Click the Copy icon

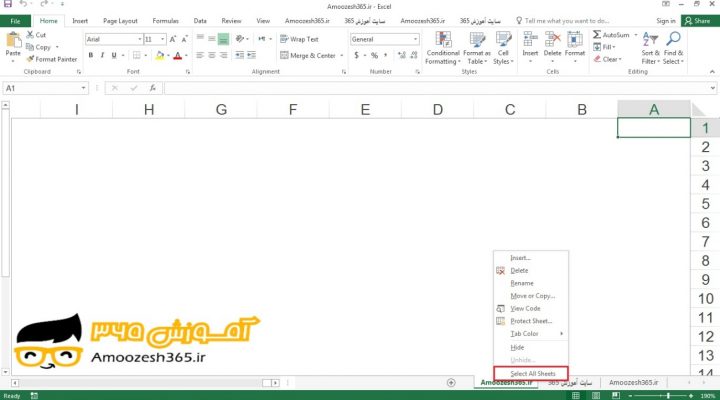(x=30, y=47)
